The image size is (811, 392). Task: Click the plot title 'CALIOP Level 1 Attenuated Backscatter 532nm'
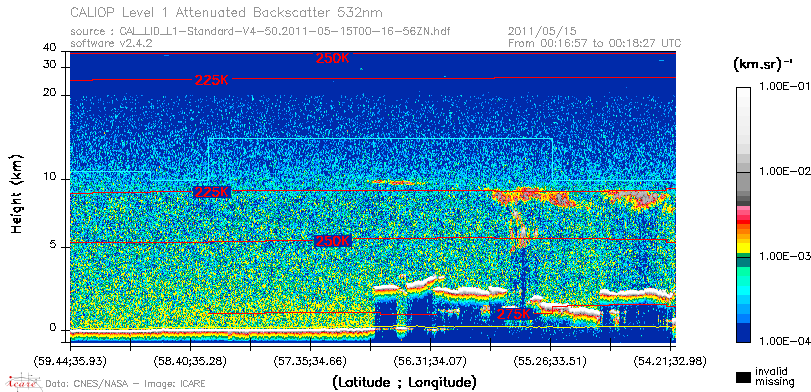226,12
